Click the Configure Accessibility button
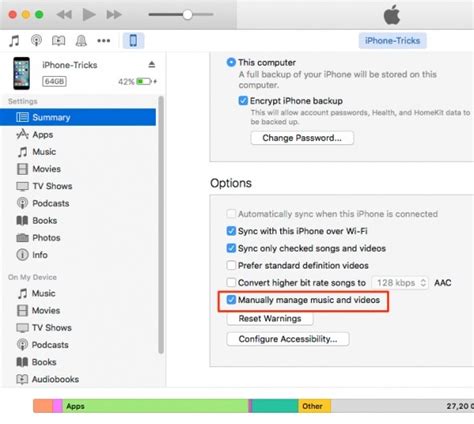474x424 pixels. click(x=288, y=339)
